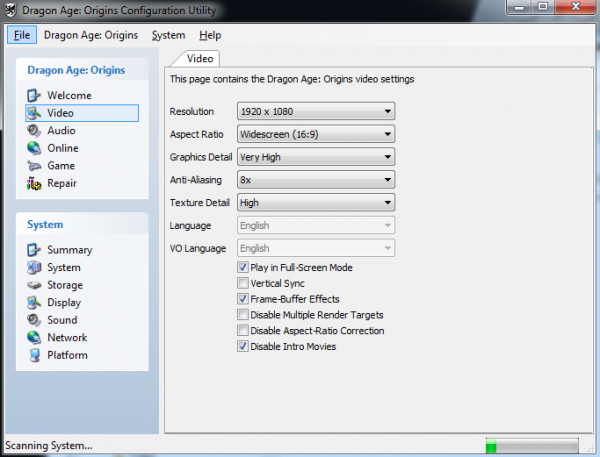The height and width of the screenshot is (457, 600).
Task: Click the Welcome page icon in sidebar
Action: coord(34,95)
